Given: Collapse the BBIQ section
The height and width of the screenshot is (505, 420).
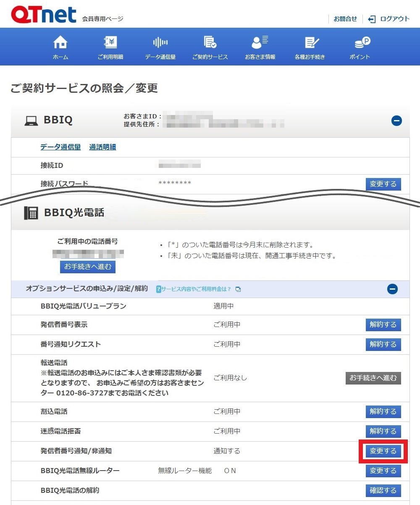Looking at the screenshot, I should click(x=396, y=121).
